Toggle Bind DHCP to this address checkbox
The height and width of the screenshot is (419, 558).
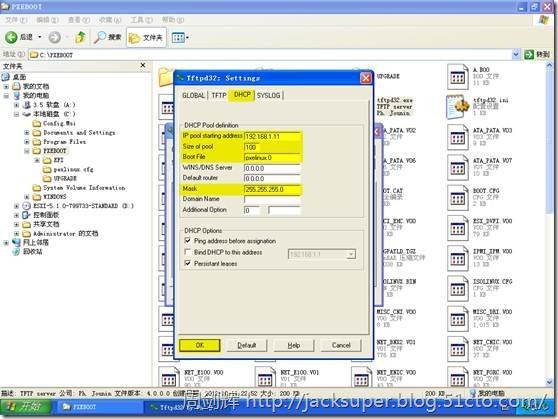(188, 252)
